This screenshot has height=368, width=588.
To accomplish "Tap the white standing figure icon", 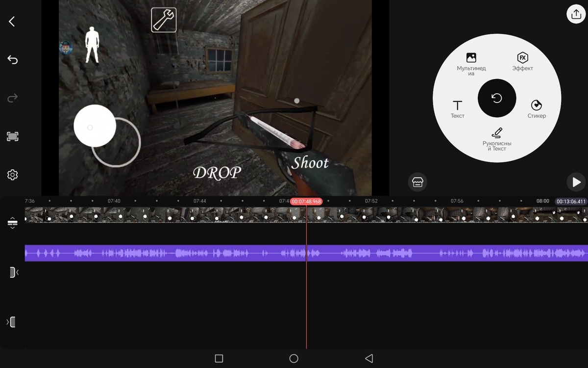I will [x=92, y=45].
